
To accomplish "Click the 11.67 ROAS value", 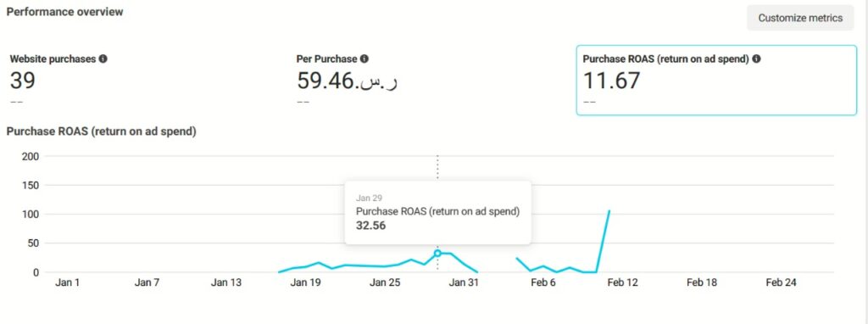I will (x=612, y=81).
